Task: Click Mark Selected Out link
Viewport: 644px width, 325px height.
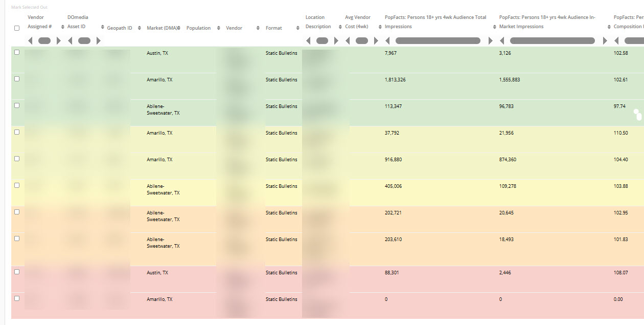Action: (29, 7)
